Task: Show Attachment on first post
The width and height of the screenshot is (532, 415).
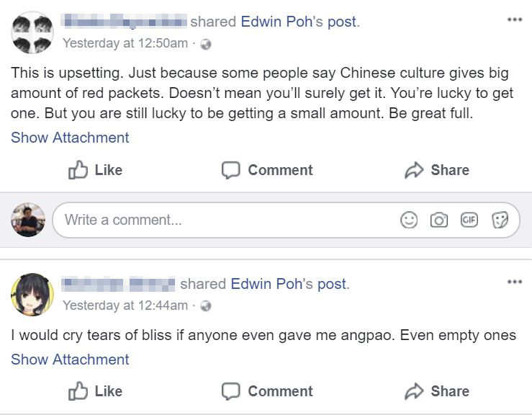Action: pos(70,138)
